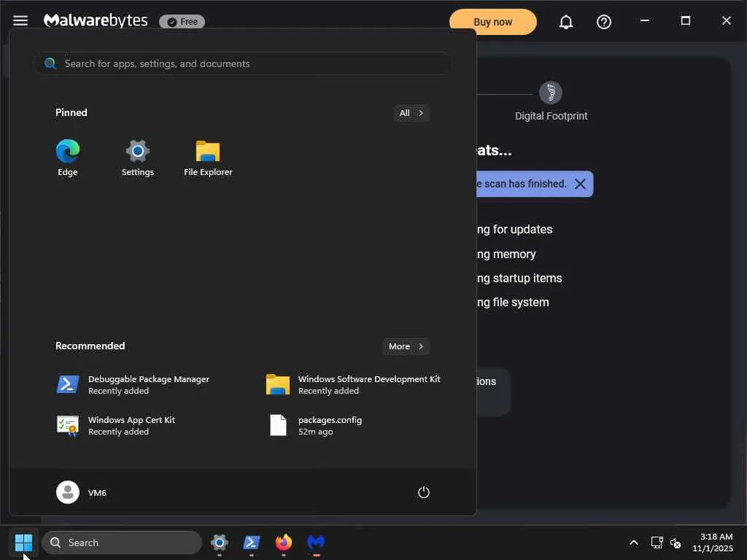The image size is (747, 560).
Task: Maximize the Malwarebytes window
Action: (686, 20)
